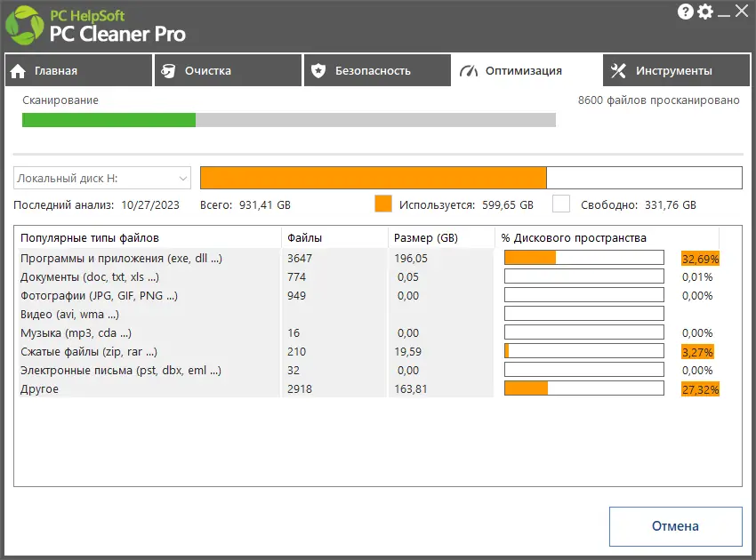Click the 8600 файлов просканировано status
The image size is (756, 560).
pos(658,100)
